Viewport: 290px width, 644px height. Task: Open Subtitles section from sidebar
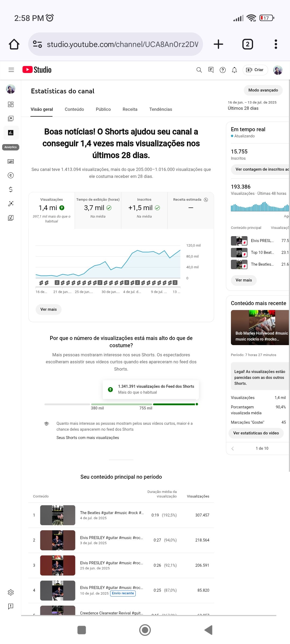pyautogui.click(x=11, y=161)
